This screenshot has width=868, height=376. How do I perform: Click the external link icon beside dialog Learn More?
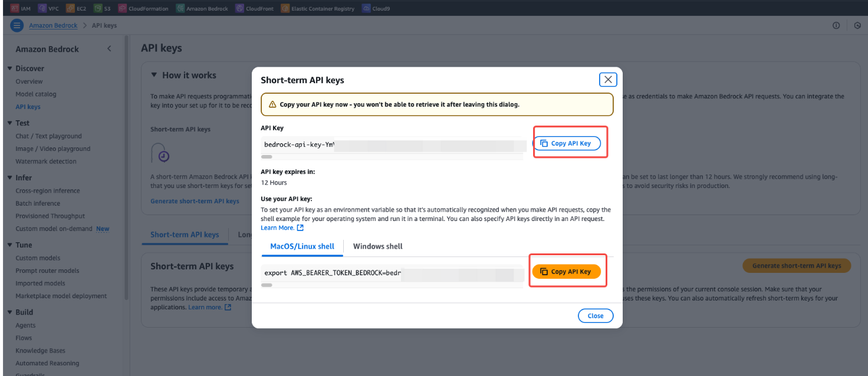tap(300, 227)
